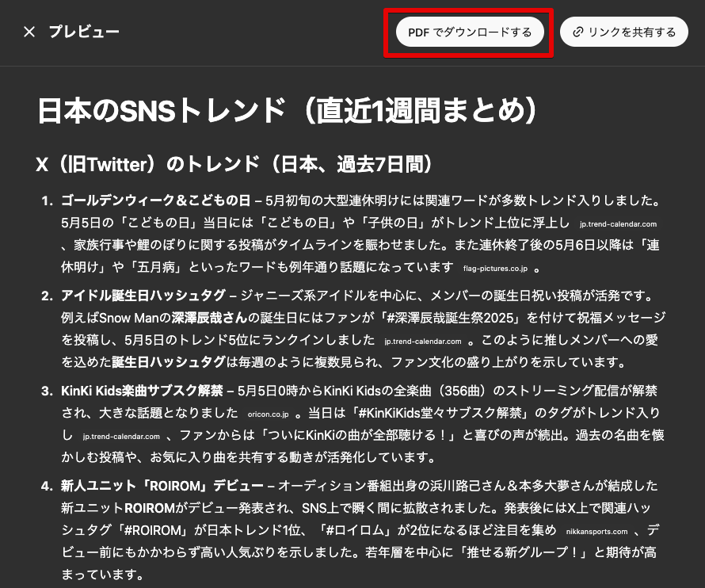
Task: Click the プレビュー title label
Action: pos(84,32)
